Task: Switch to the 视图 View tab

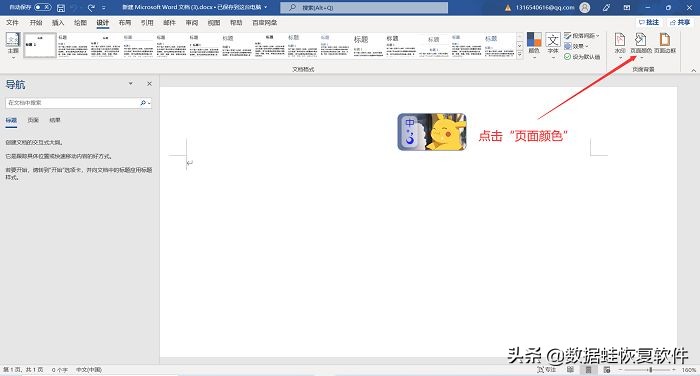Action: coord(214,22)
